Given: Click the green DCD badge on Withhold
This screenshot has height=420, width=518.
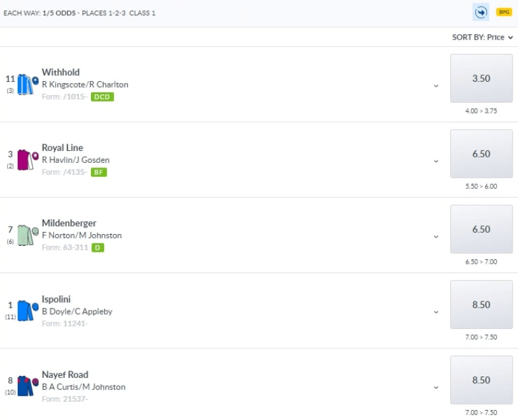Looking at the screenshot, I should pyautogui.click(x=102, y=97).
